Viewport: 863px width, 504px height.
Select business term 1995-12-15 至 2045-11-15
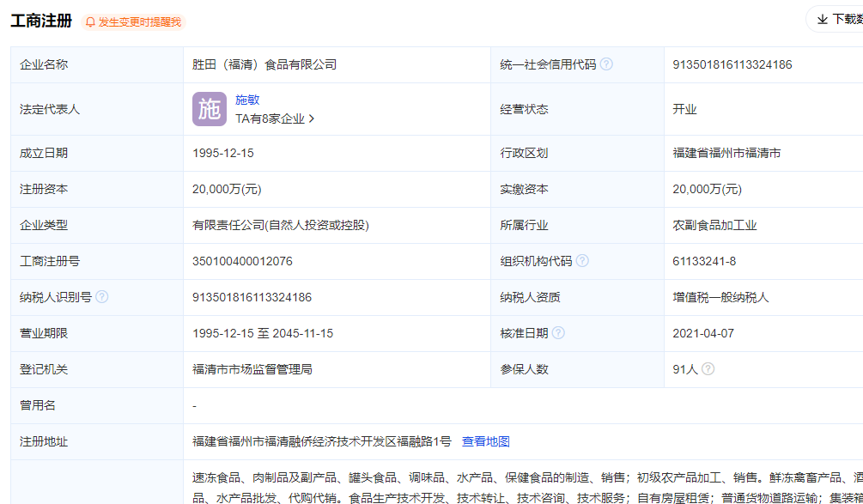(x=263, y=333)
